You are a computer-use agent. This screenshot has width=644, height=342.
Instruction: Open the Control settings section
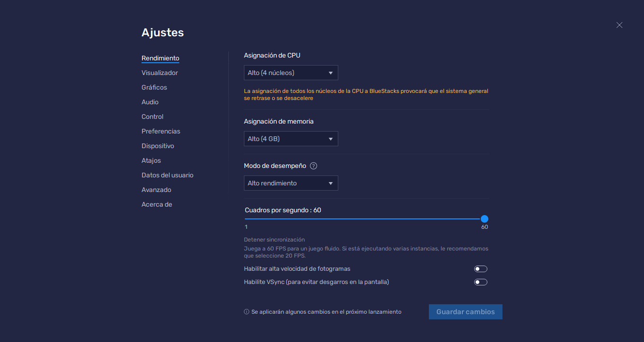pyautogui.click(x=152, y=117)
